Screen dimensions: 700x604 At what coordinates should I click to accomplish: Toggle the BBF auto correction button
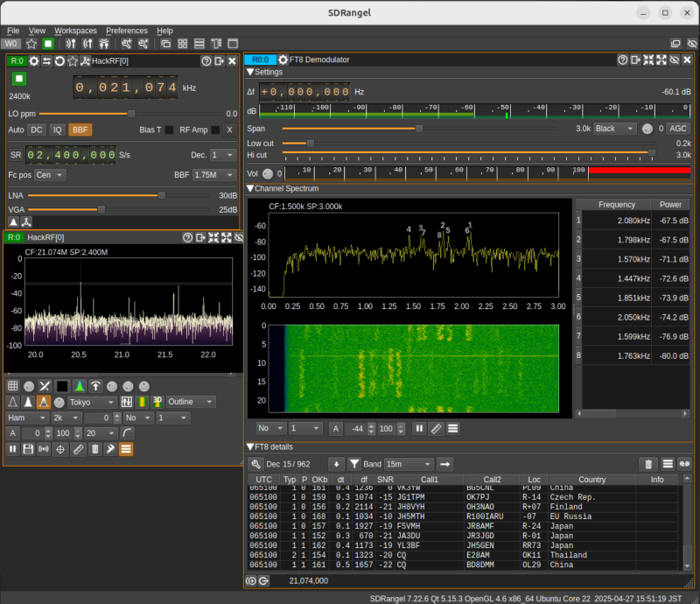coord(80,130)
